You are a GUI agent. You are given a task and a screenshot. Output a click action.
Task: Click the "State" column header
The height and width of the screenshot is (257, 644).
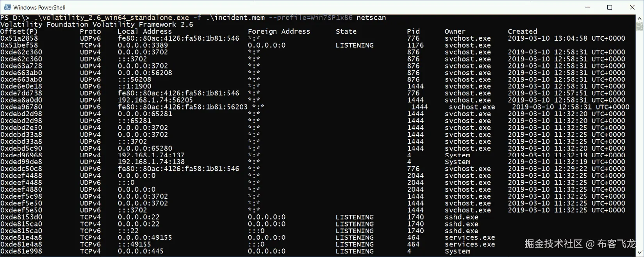346,31
